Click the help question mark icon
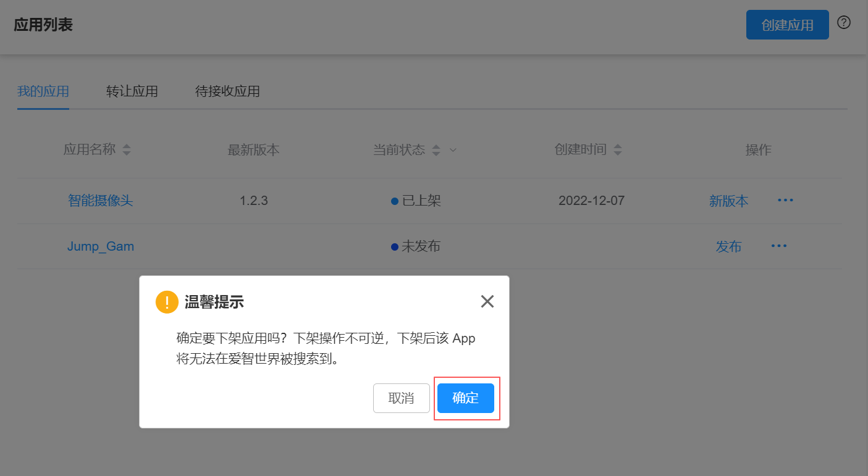 [843, 22]
